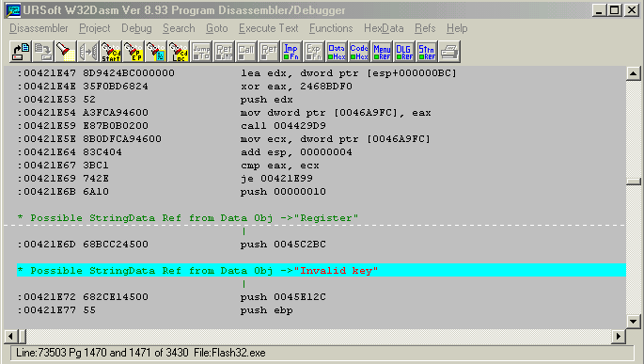Click the Ret toolbar button after Call
644x364 pixels.
click(x=269, y=52)
